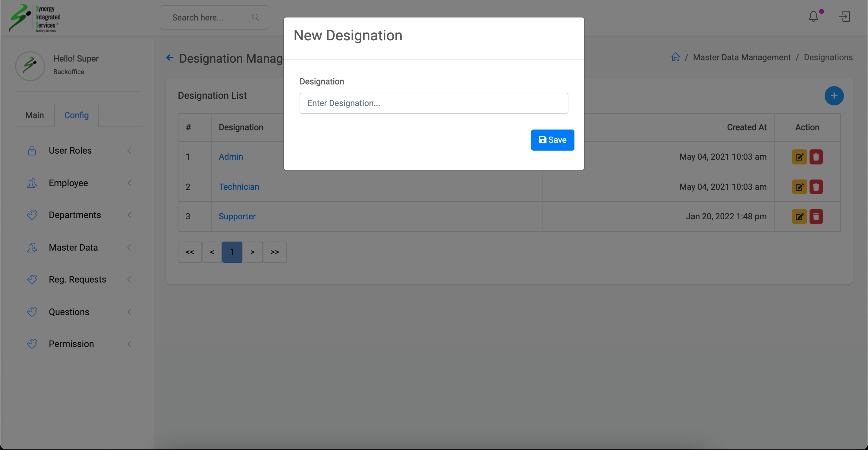Click the notification bell icon
The image size is (868, 450).
coord(813,17)
